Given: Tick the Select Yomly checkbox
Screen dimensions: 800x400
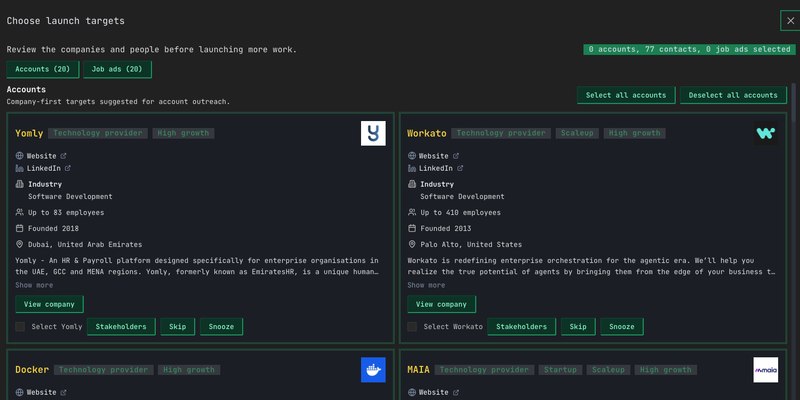Looking at the screenshot, I should tap(20, 327).
